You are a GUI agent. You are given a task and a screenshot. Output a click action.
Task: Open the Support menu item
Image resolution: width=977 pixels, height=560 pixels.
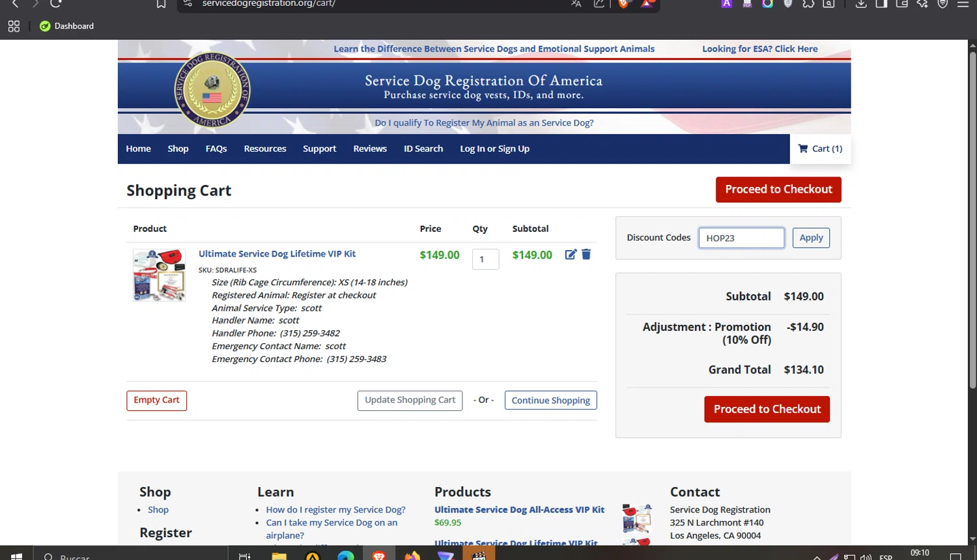(319, 148)
